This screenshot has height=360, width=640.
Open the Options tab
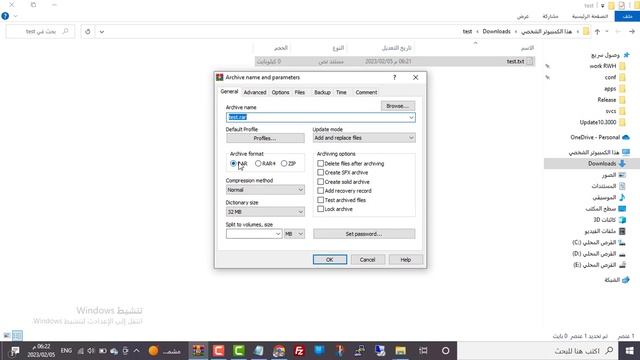[280, 92]
